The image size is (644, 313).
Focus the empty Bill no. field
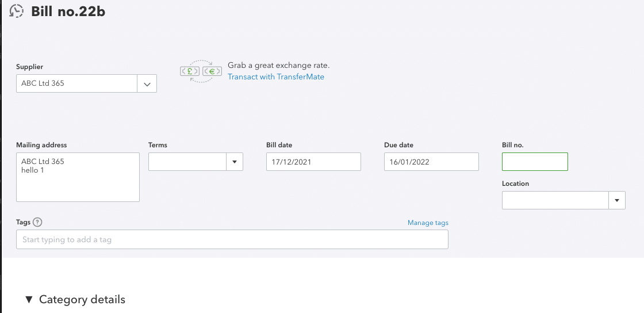535,162
